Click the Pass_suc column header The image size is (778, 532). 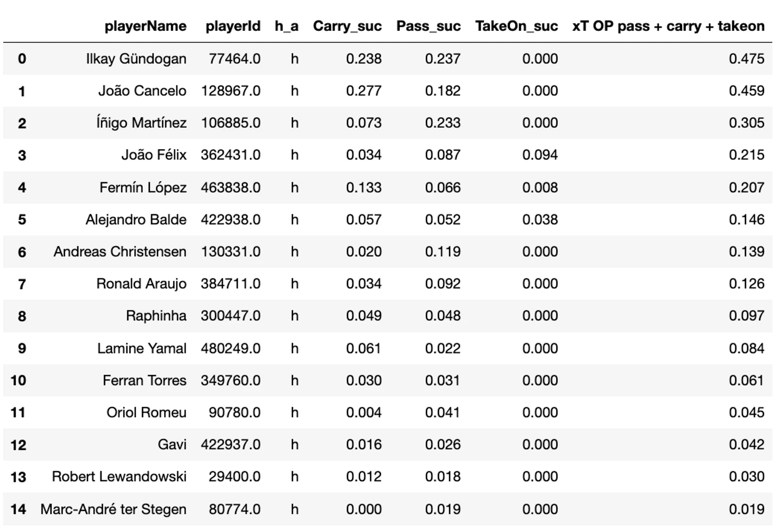pos(428,26)
